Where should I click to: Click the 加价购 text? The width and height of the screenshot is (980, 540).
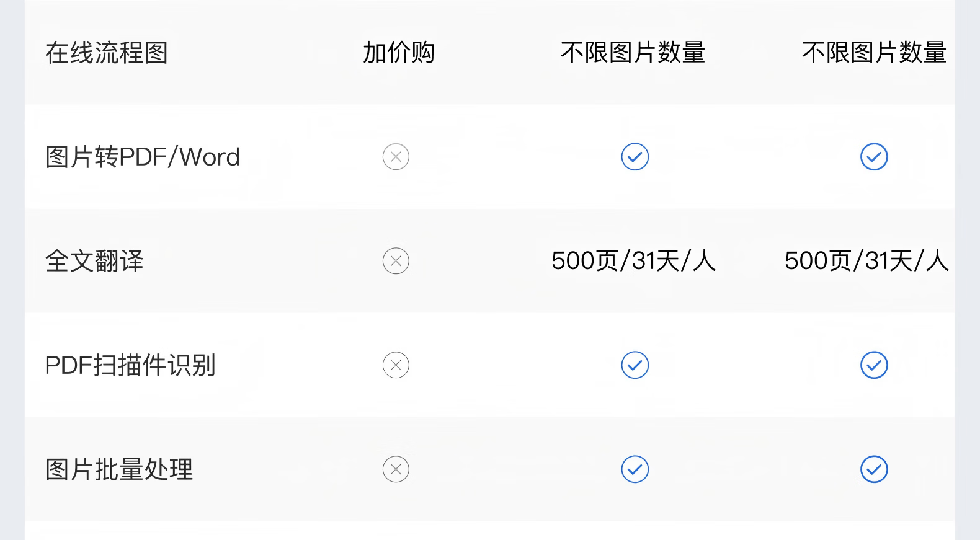(398, 53)
